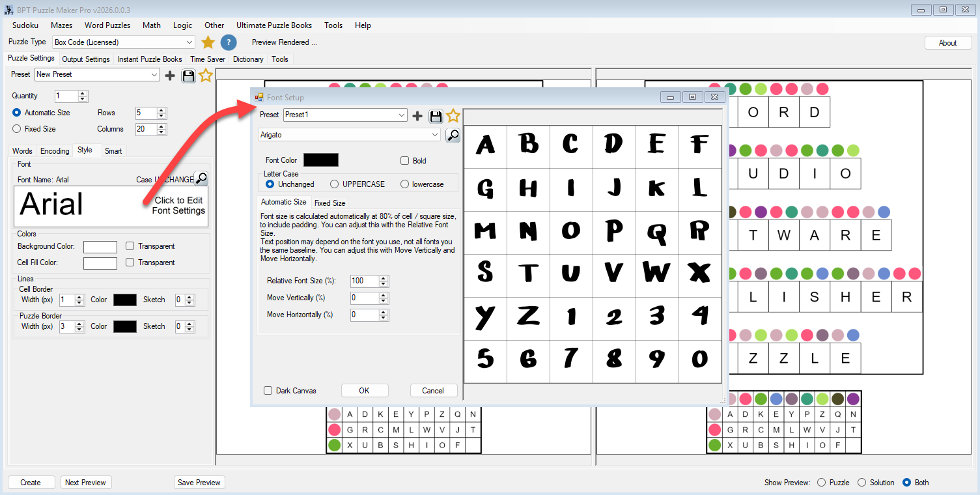Open help via the blue question mark icon
The image size is (980, 495).
tap(229, 42)
